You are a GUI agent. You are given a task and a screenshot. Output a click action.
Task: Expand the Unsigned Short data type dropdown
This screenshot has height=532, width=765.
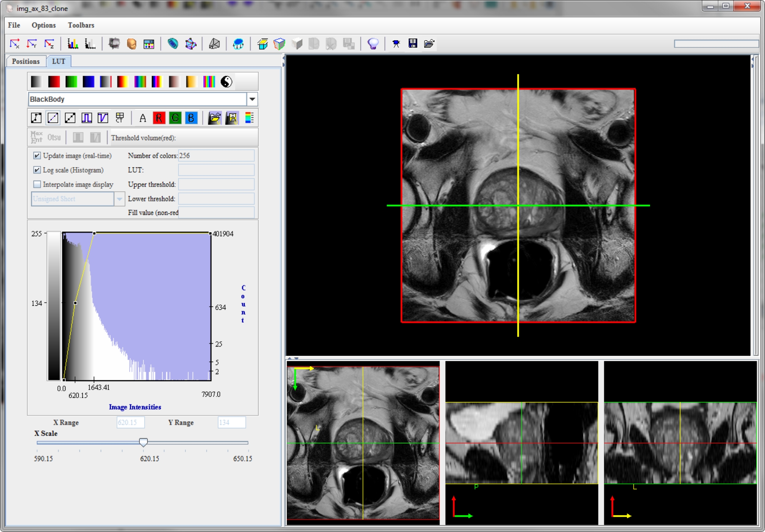click(119, 199)
